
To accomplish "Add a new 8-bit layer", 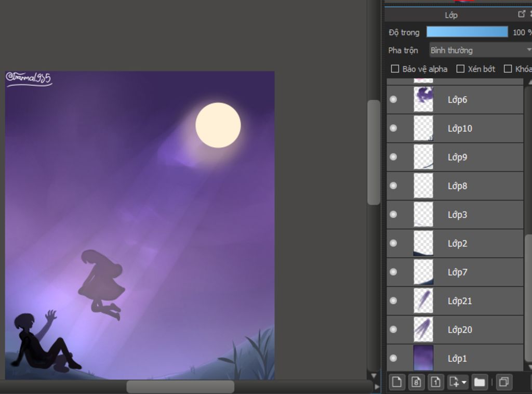I will (416, 383).
